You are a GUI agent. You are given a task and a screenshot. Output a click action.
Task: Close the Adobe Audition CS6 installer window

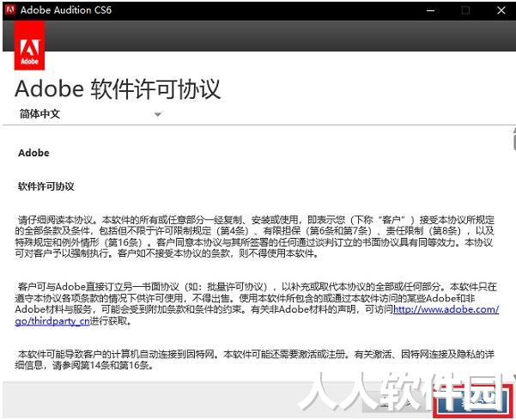click(x=501, y=10)
